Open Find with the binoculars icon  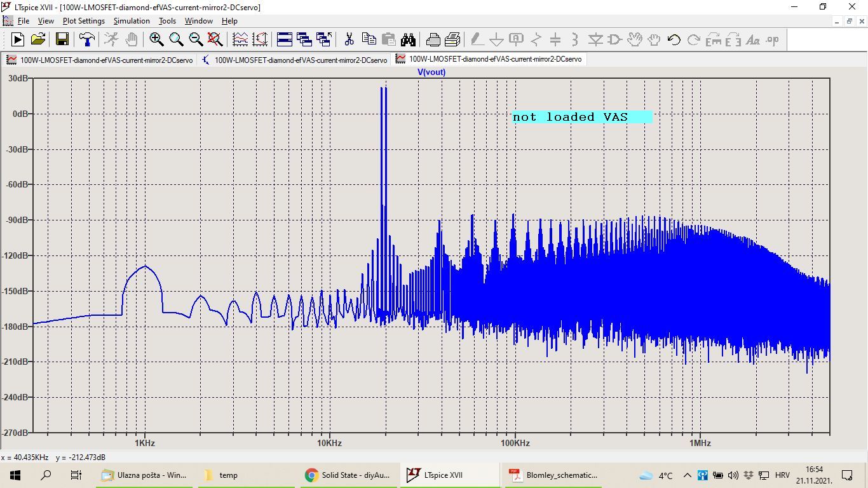click(408, 39)
